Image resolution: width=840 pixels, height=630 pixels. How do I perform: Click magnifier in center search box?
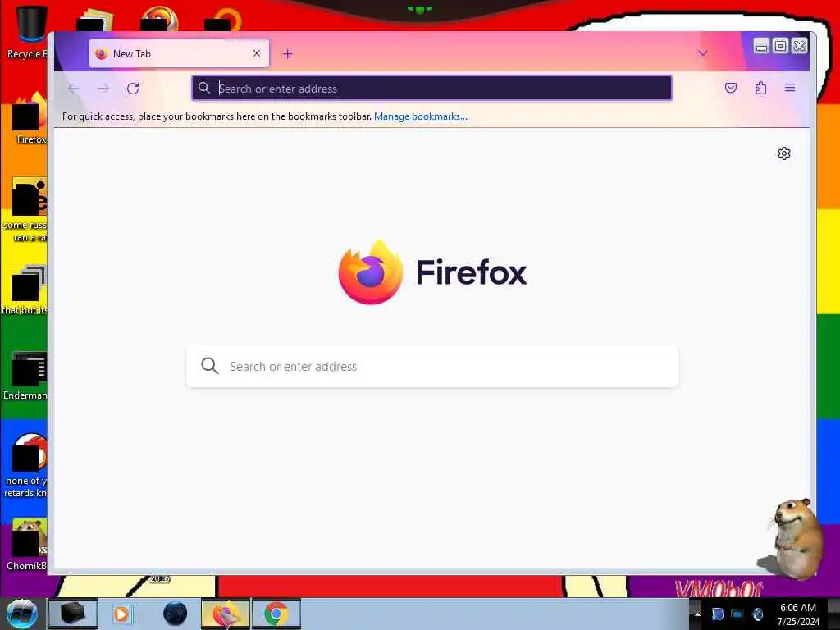tap(209, 366)
